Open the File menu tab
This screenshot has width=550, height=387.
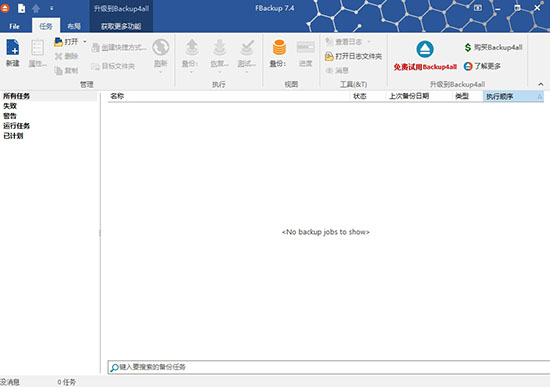tap(14, 26)
